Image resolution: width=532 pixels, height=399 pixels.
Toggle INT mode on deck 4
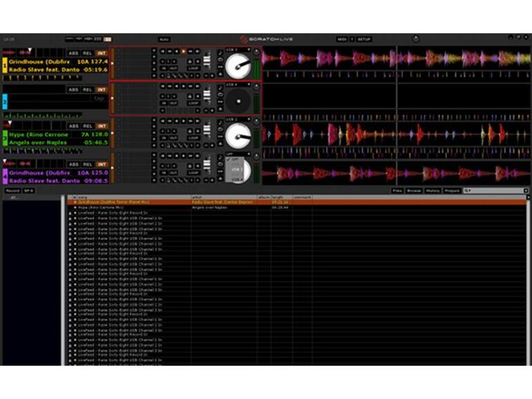point(101,163)
